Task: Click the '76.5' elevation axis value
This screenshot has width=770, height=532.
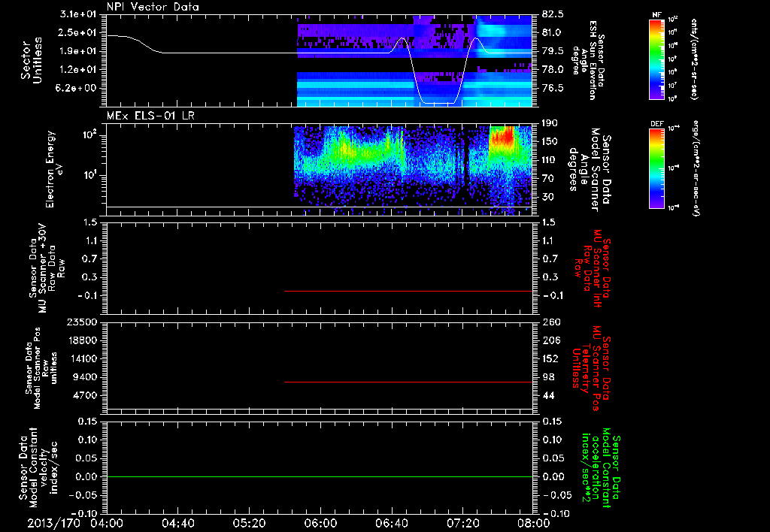Action: point(553,88)
